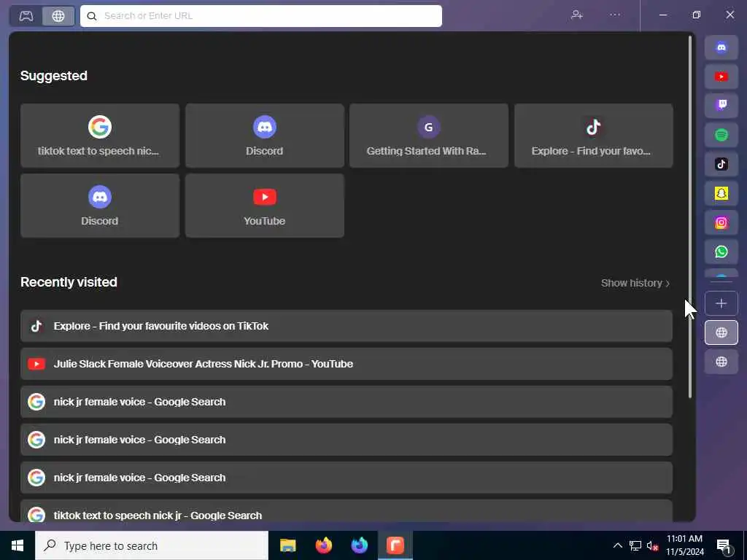
Task: Open the TikTok sidebar app
Action: coord(721,164)
